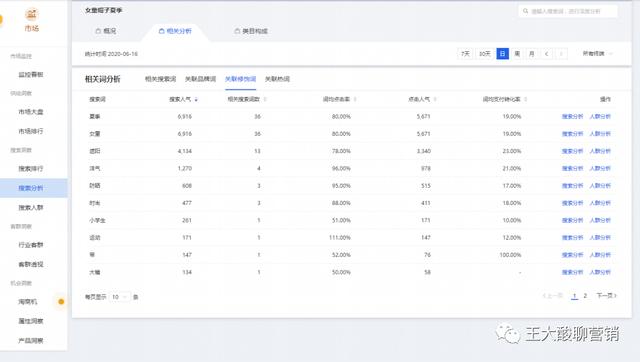Click page 1 in pagination
This screenshot has width=640, height=362.
(574, 296)
